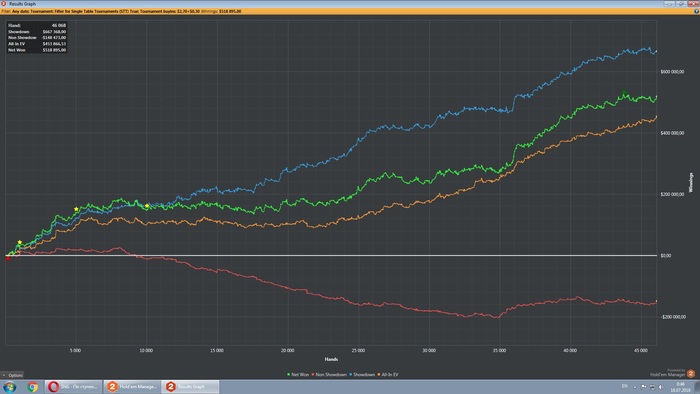Switch to Hold'em Manager taskbar window
This screenshot has height=394, width=700.
(132, 386)
